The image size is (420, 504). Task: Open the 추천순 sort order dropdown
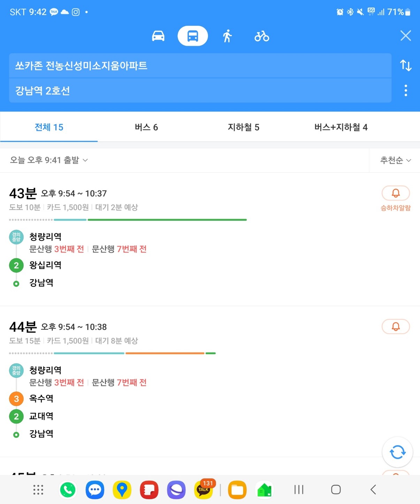click(x=396, y=160)
